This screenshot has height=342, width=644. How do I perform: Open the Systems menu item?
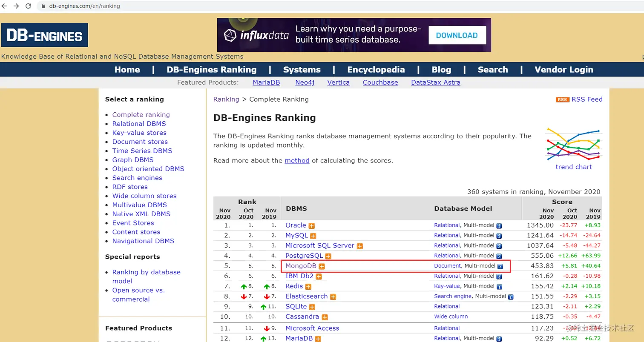pos(302,70)
